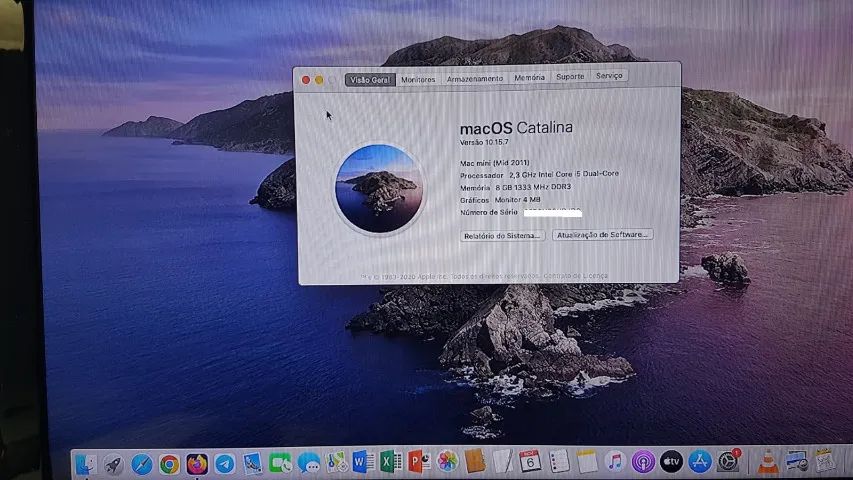This screenshot has width=853, height=480.
Task: Click the Relatório do Sistema button
Action: pyautogui.click(x=502, y=236)
